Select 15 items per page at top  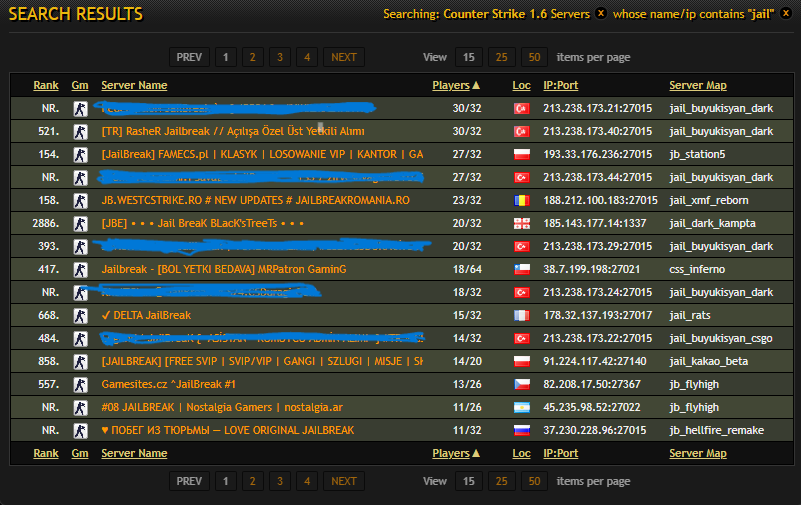[468, 57]
